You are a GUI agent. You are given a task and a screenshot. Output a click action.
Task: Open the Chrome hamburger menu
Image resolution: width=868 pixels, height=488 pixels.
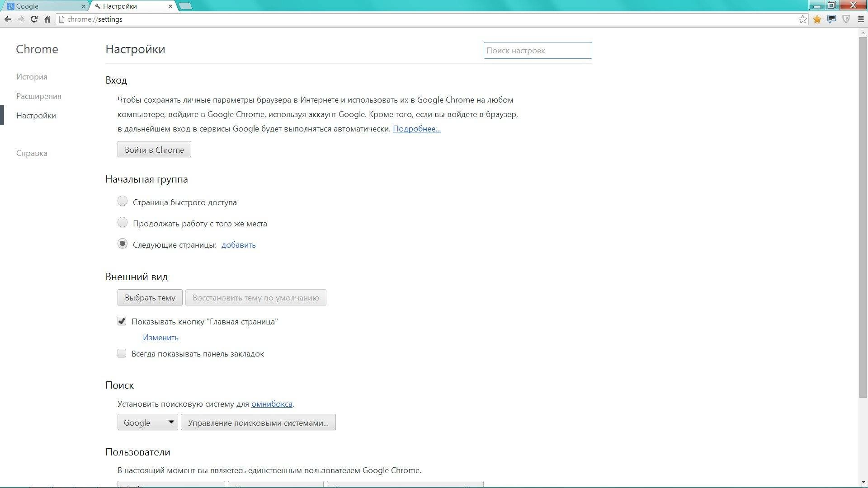coord(861,19)
